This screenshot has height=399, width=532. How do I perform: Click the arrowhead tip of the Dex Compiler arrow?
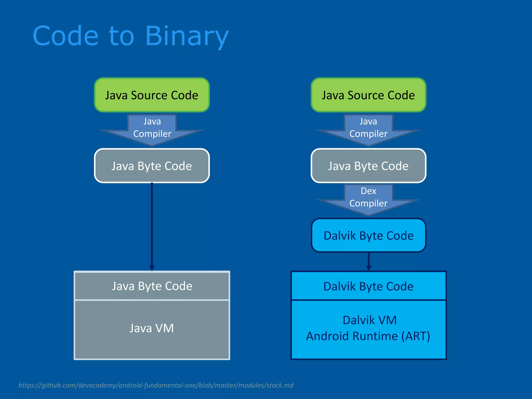(x=368, y=214)
